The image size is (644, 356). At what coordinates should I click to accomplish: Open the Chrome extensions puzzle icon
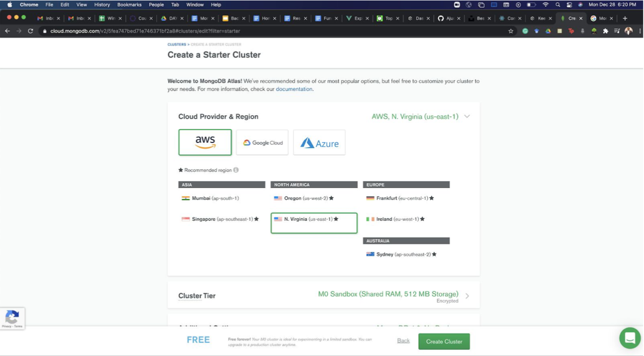point(605,31)
